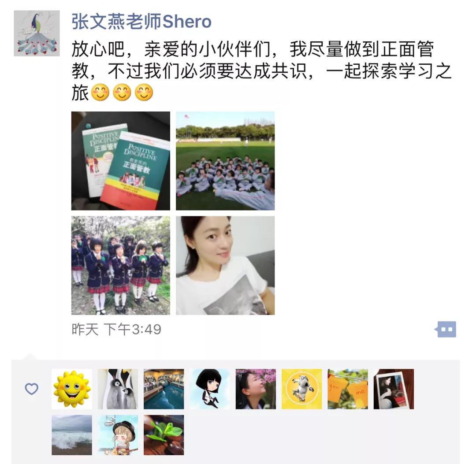Viewport: 476px width, 464px height.
Task: Select the post text about 正面管教
Action: click(x=262, y=71)
